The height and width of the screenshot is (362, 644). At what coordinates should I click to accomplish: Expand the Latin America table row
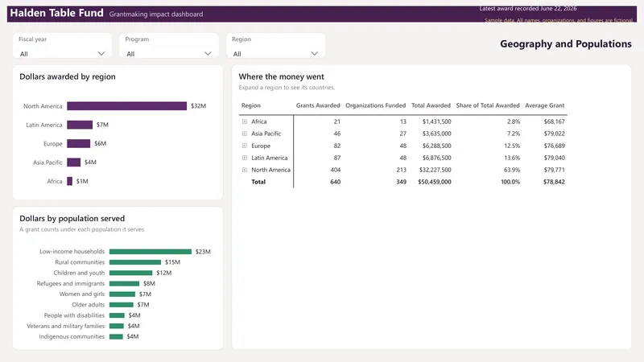point(245,158)
